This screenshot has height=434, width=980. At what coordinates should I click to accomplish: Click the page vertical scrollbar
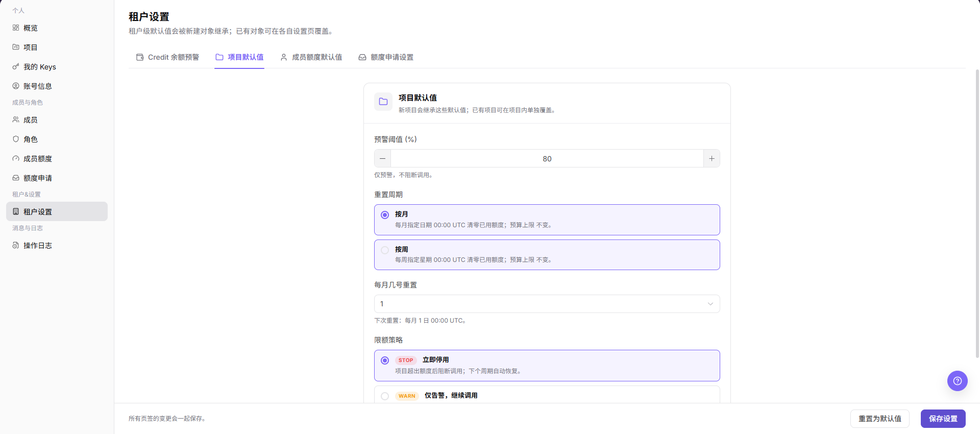click(977, 214)
